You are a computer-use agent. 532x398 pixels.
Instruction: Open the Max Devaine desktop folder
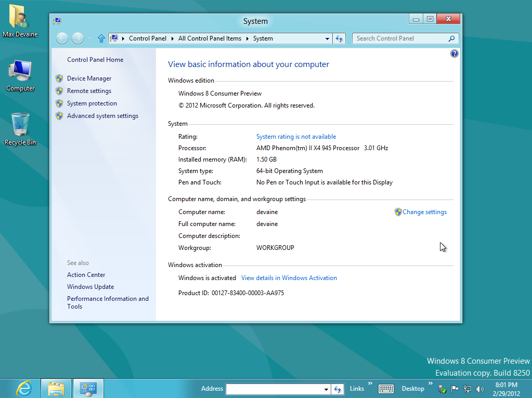click(x=20, y=20)
